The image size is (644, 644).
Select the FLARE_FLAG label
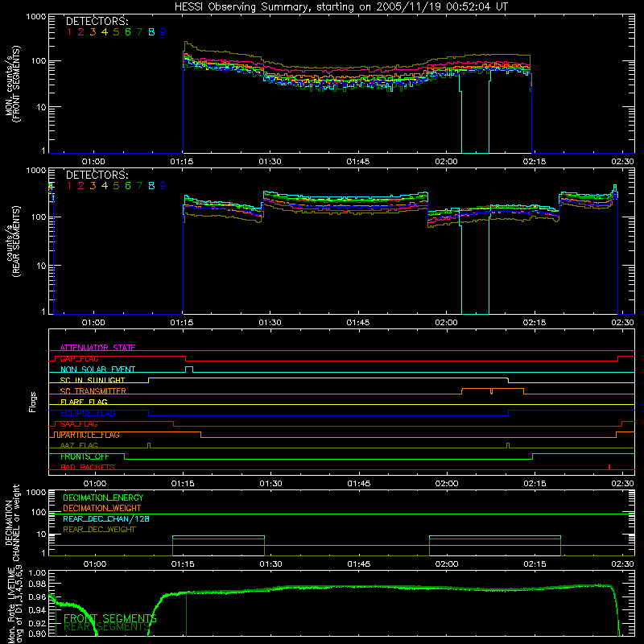(x=84, y=402)
